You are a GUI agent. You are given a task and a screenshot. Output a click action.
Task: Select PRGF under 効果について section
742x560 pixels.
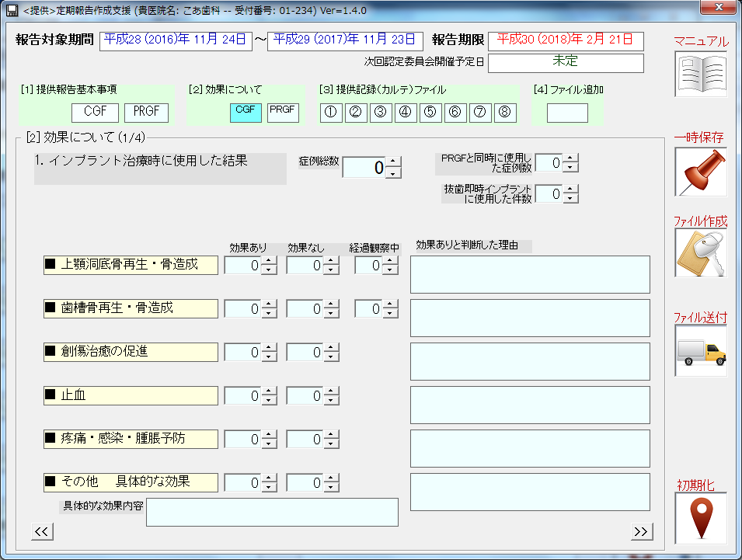(283, 112)
